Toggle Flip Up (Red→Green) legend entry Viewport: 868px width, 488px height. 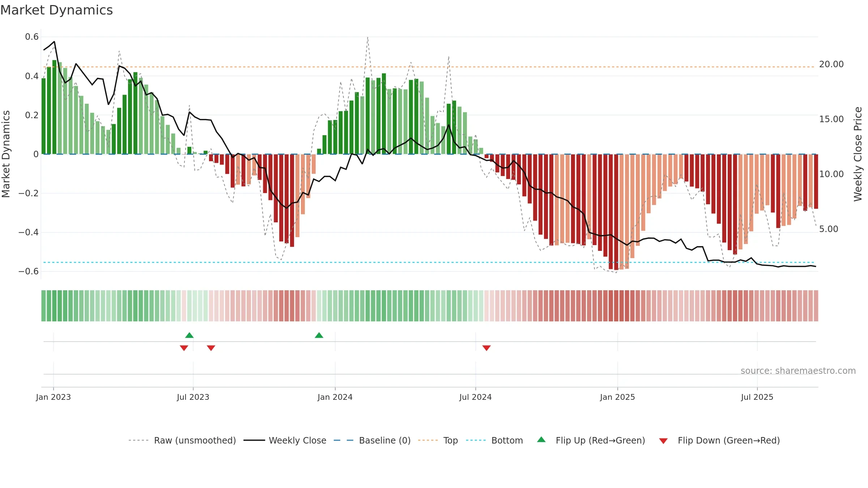[591, 440]
